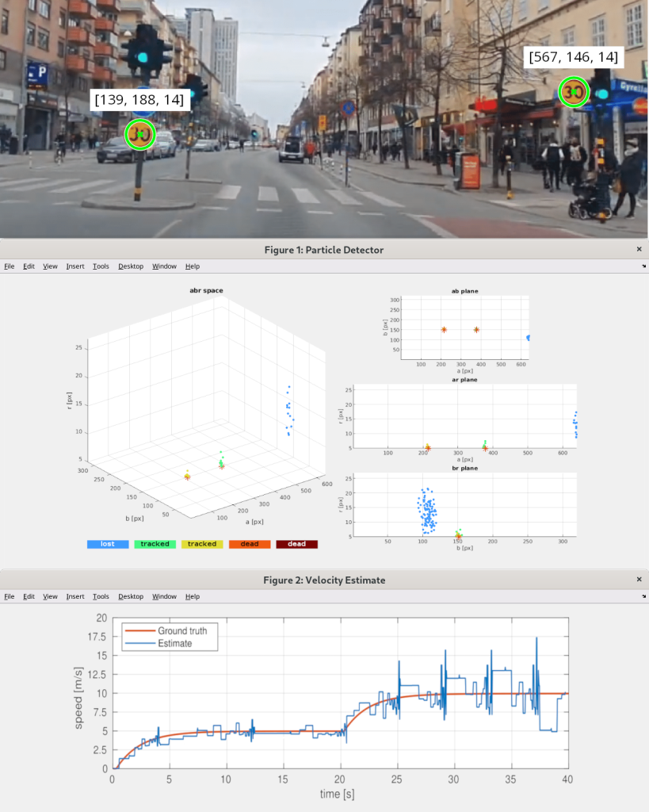Click the 'ab plane' subplot title
The width and height of the screenshot is (649, 812).
[465, 291]
